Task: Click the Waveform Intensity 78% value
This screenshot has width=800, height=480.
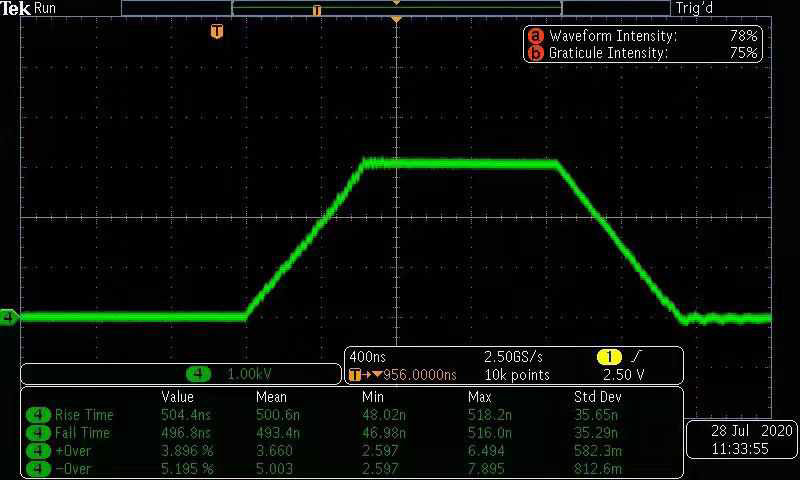Action: (x=743, y=36)
